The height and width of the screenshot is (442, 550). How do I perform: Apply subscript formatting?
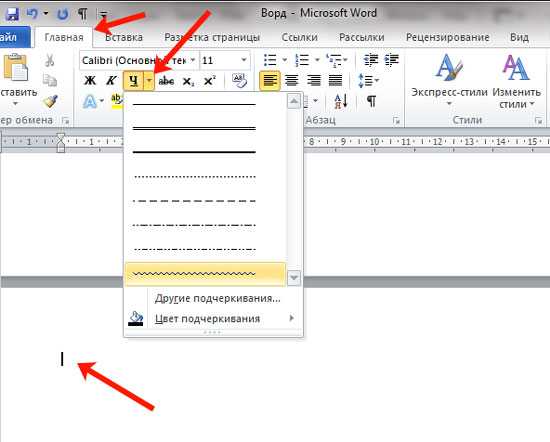point(188,81)
